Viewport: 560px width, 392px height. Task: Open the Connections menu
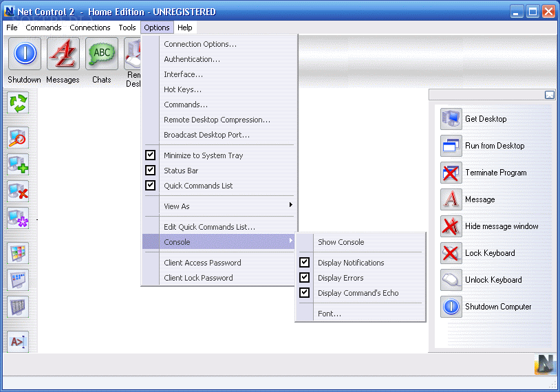90,28
